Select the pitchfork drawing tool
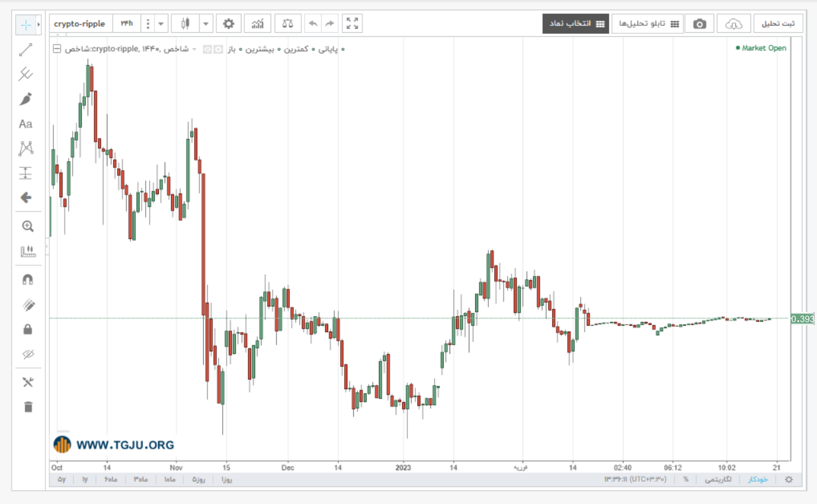 [x=26, y=74]
